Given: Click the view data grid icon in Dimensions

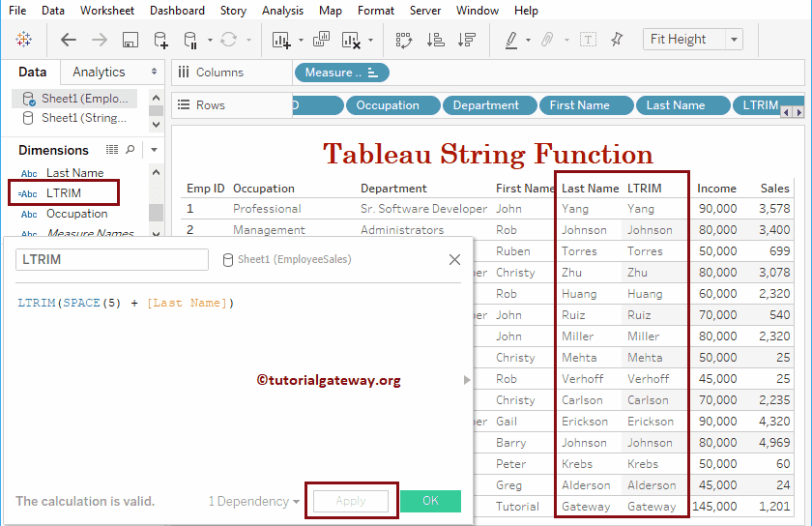Looking at the screenshot, I should tap(112, 149).
